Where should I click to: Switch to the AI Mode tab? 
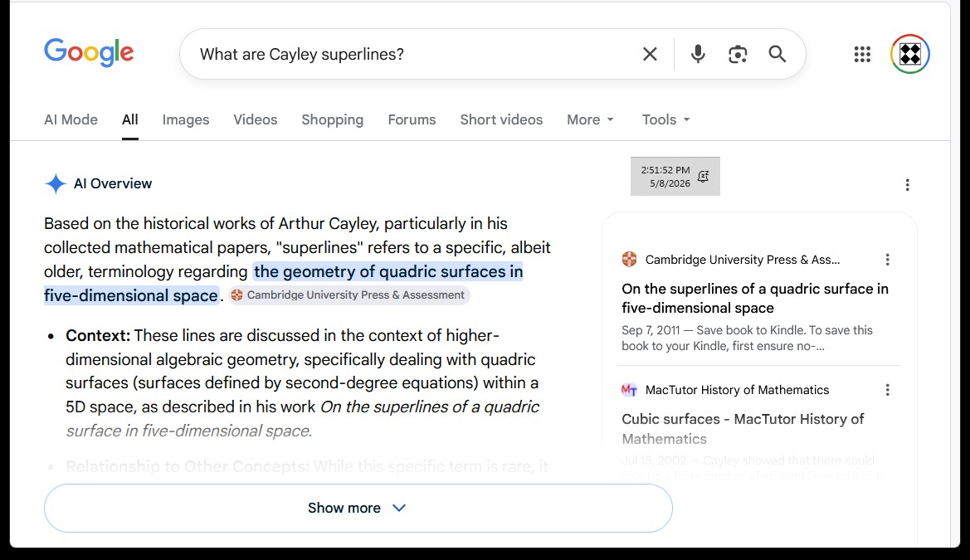[71, 119]
